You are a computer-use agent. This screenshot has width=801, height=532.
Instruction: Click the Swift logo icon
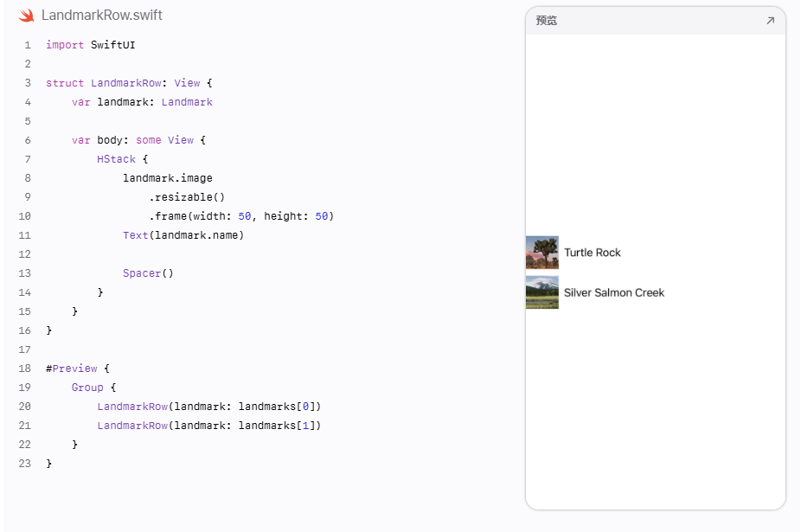click(x=27, y=16)
